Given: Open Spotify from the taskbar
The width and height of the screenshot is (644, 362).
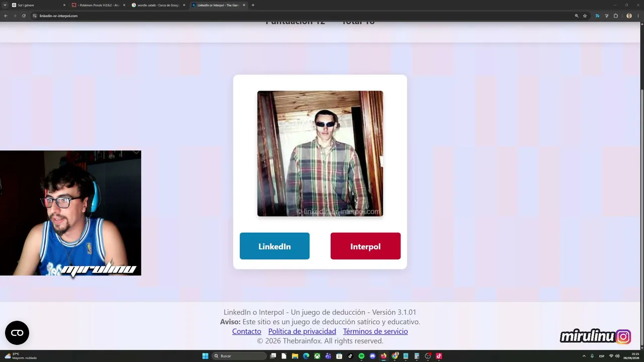Looking at the screenshot, I should 361,356.
